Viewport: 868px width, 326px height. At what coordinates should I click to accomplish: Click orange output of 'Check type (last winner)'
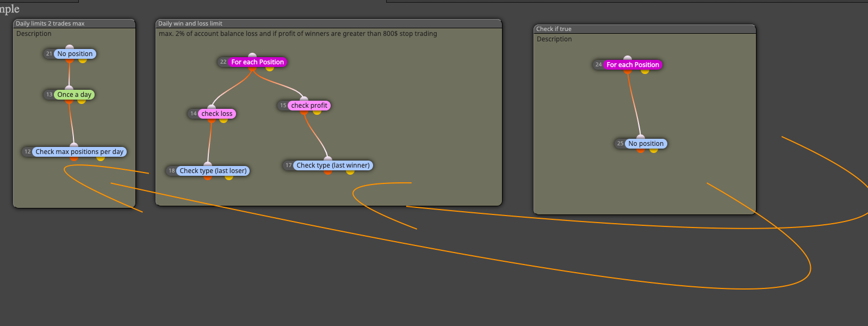coord(328,172)
